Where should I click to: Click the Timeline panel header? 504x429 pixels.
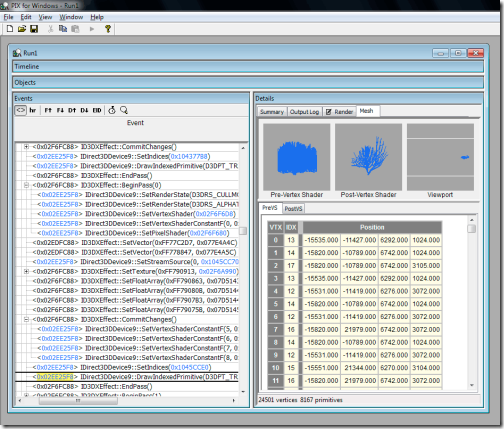[248, 67]
